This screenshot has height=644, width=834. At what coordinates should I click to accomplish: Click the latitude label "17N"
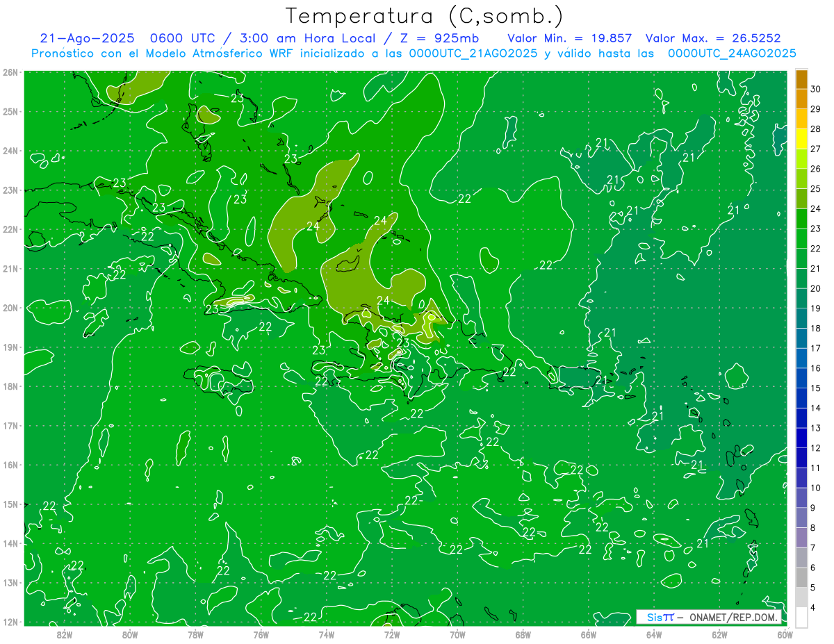pyautogui.click(x=10, y=425)
